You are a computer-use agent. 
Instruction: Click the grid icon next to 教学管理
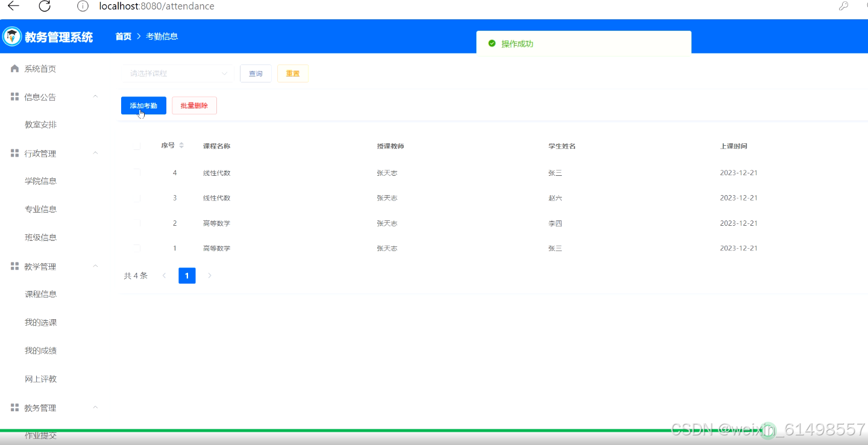pos(14,266)
